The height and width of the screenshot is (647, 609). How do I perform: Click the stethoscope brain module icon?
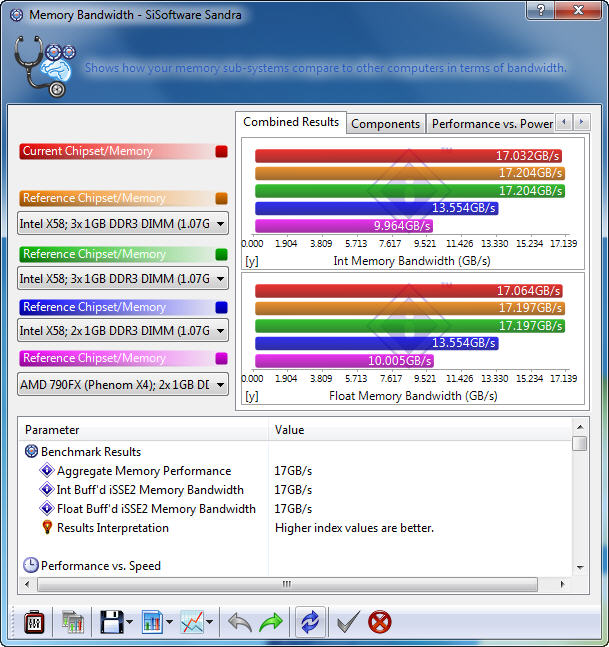45,66
